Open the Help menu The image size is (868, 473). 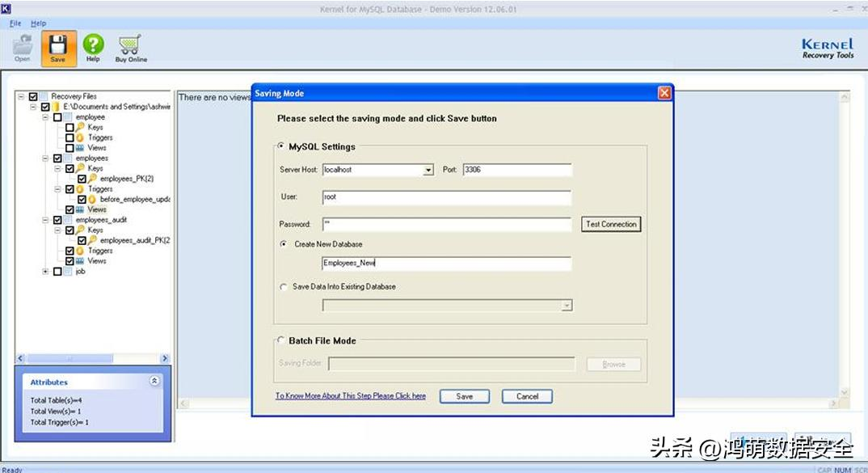click(x=38, y=23)
